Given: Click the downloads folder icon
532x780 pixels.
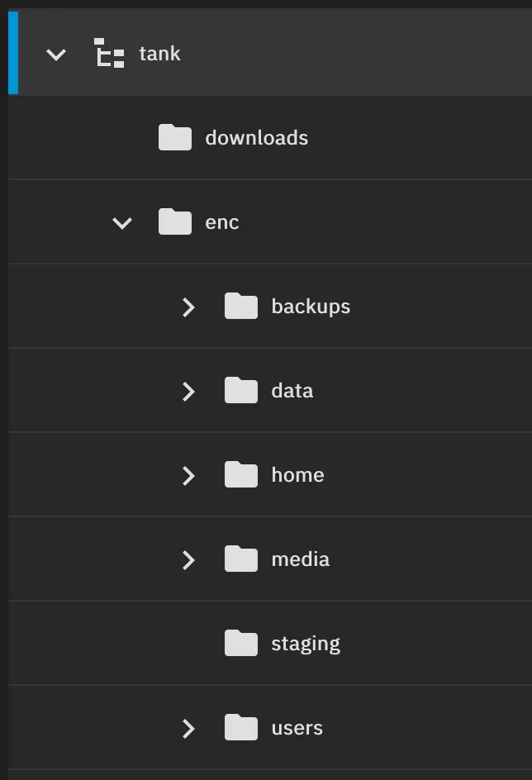Looking at the screenshot, I should (x=175, y=138).
